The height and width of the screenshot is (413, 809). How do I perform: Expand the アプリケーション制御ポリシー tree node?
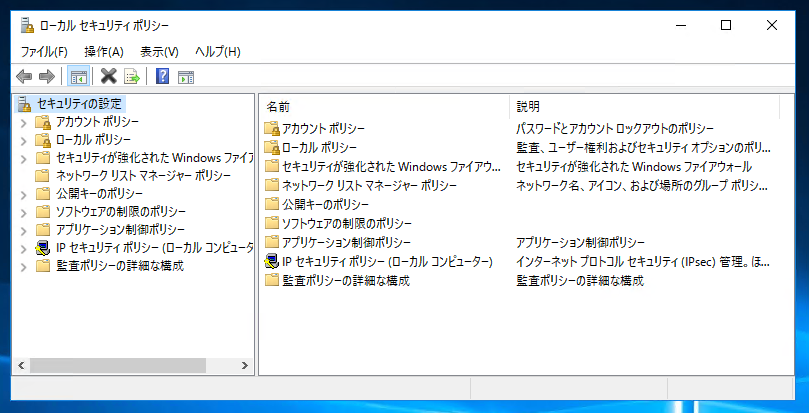23,230
